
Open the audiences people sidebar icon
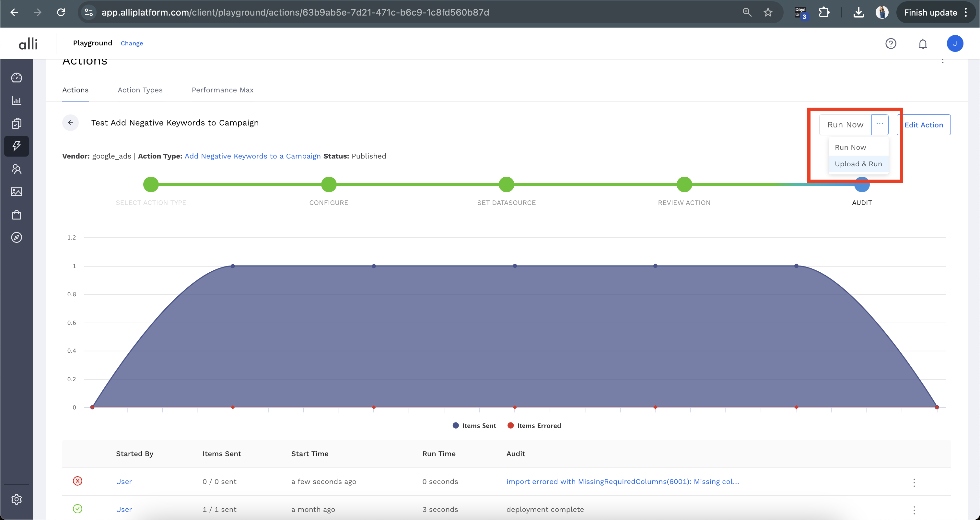pos(16,169)
